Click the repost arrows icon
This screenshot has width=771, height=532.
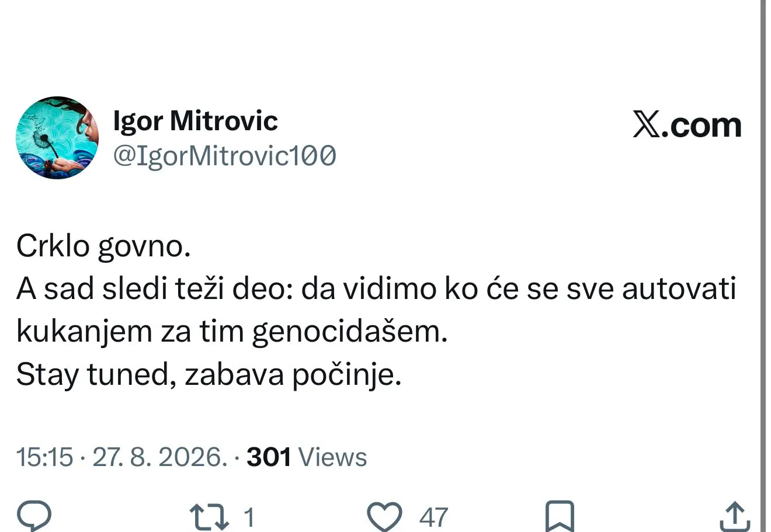209,517
